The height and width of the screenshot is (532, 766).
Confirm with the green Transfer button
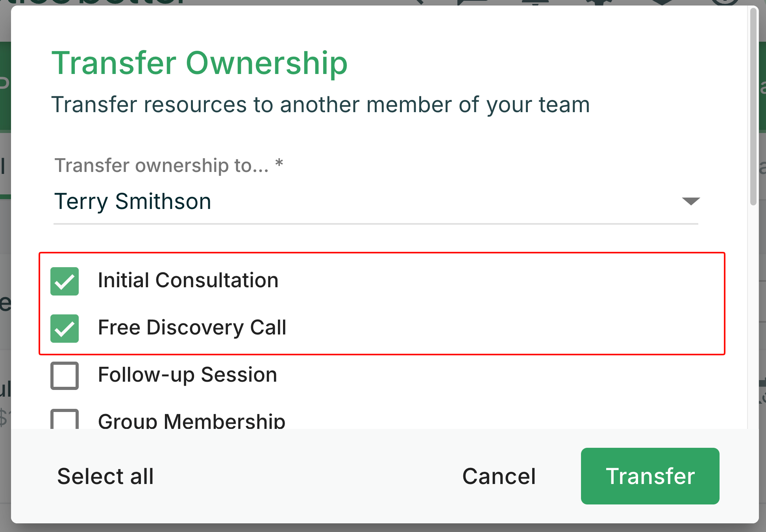click(650, 476)
